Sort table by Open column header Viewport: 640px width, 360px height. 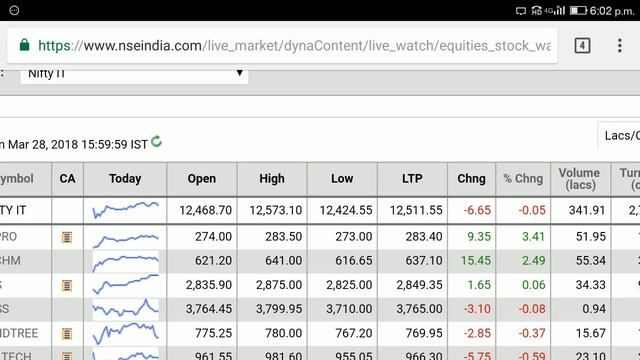point(202,179)
